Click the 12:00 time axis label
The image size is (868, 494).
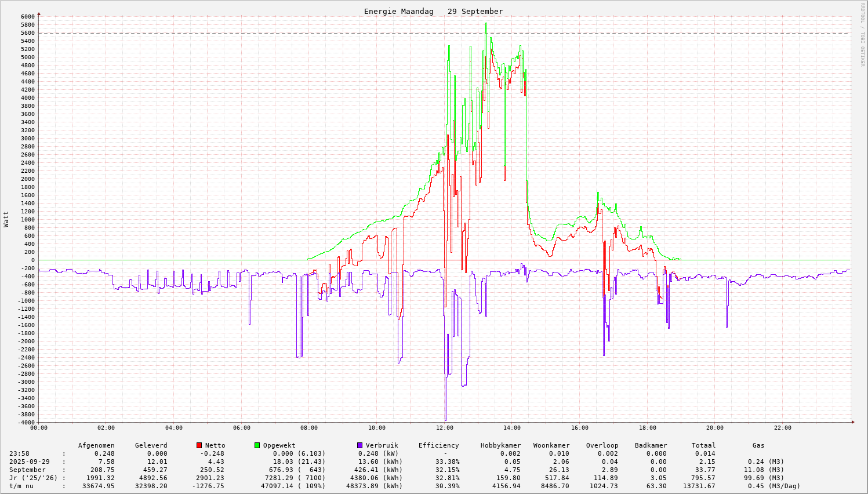(x=445, y=428)
